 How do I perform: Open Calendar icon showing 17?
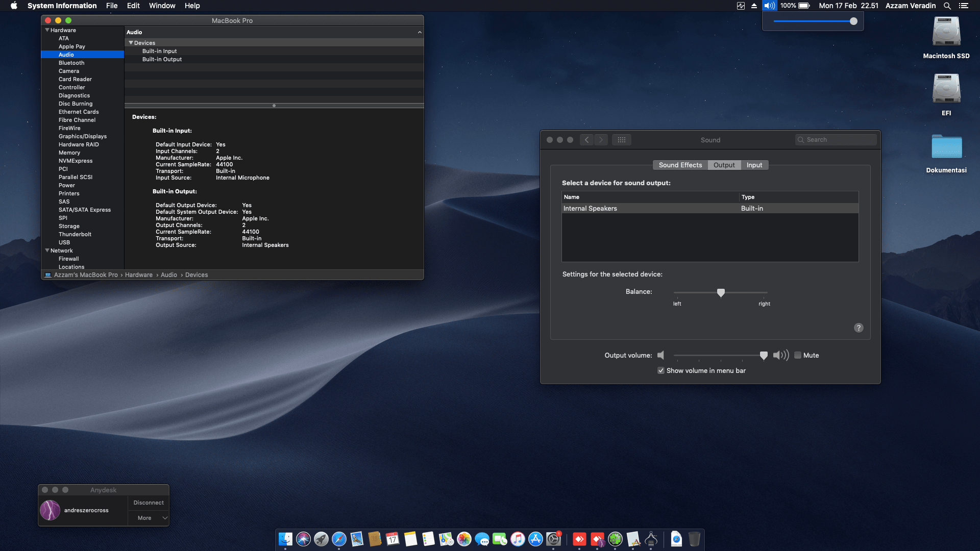pos(393,539)
